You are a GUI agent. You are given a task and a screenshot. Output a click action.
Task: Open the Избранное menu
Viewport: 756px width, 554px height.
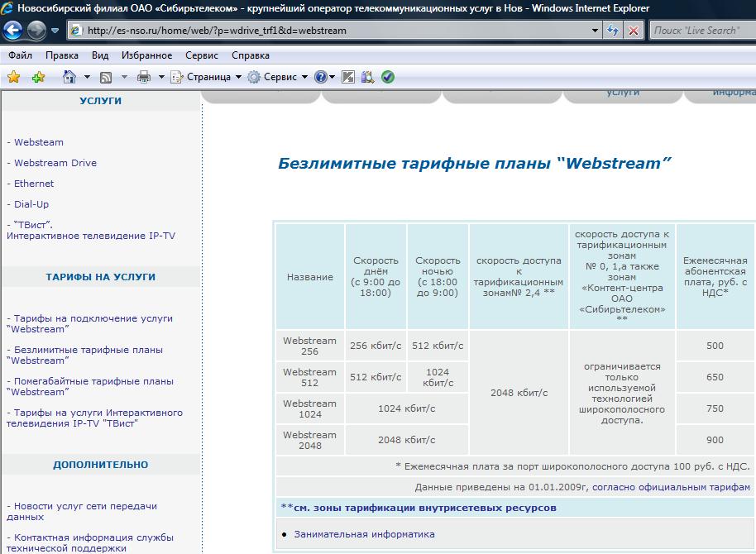146,55
